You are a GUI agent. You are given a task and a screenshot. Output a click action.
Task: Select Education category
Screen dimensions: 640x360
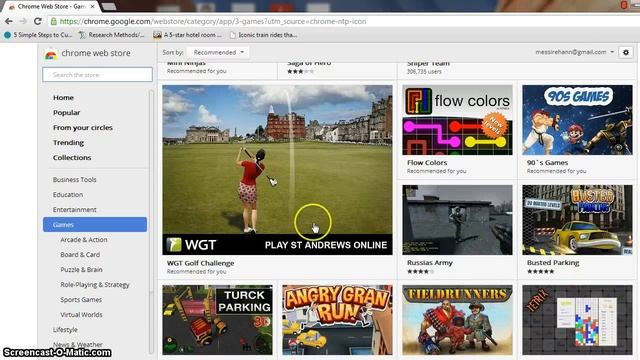[x=68, y=195]
